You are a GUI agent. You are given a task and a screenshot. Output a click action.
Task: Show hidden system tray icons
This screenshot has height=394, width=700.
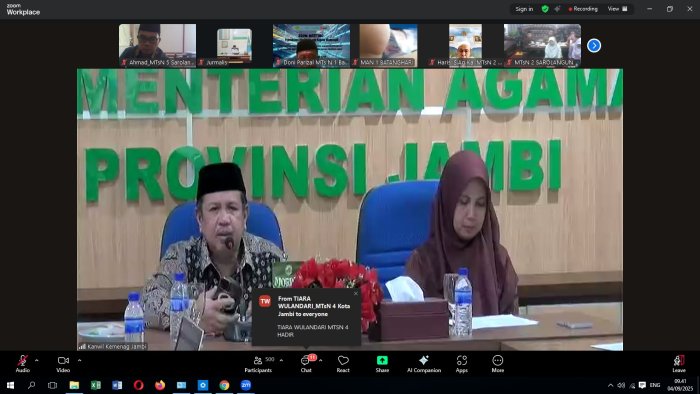coord(610,385)
